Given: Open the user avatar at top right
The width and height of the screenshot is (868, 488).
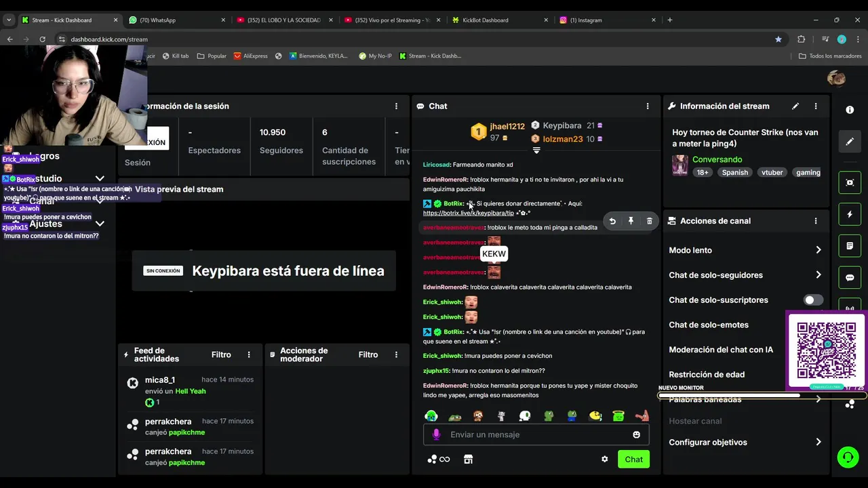Looking at the screenshot, I should 836,79.
